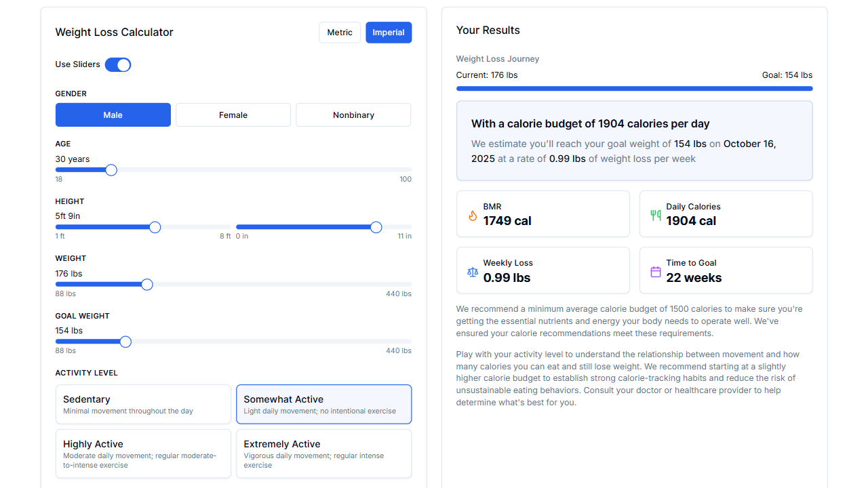This screenshot has width=868, height=488.
Task: Click the Daily Calories 1904 cal value
Action: pos(691,221)
